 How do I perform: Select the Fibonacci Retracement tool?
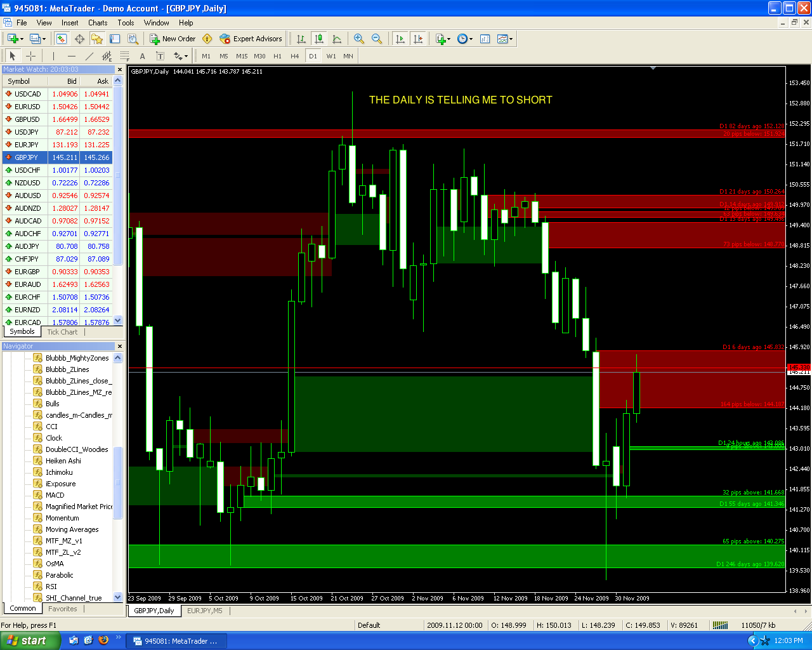coord(124,56)
